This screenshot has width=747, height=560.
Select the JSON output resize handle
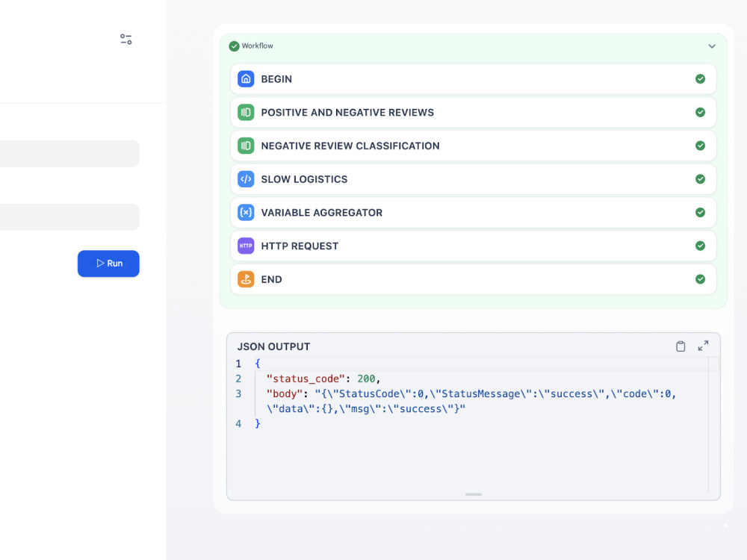(x=474, y=494)
